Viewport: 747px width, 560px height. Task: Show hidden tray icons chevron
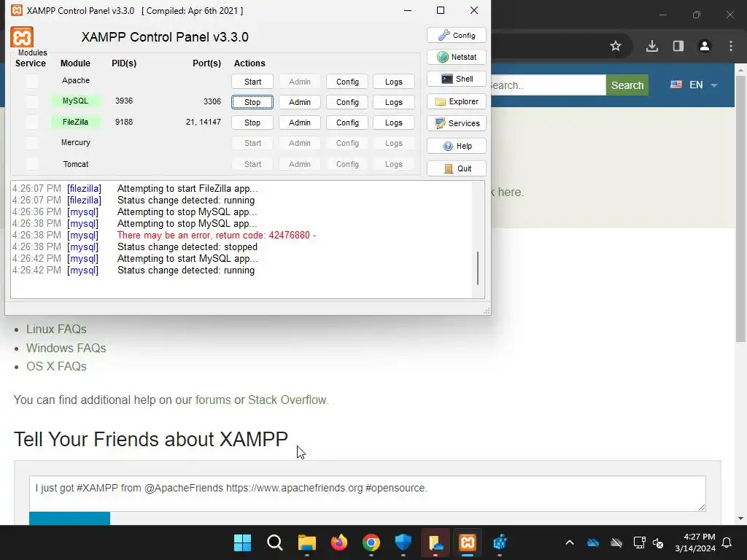(x=570, y=542)
